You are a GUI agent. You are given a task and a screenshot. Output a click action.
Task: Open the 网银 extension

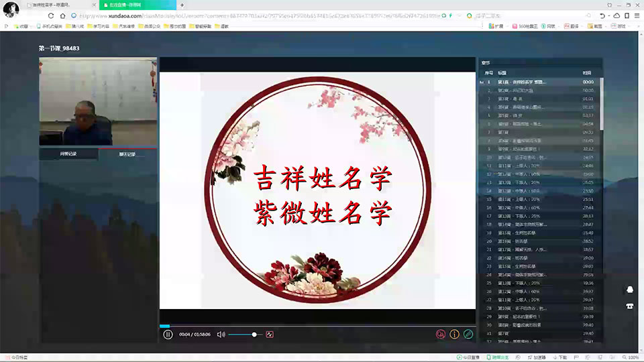tap(548, 26)
